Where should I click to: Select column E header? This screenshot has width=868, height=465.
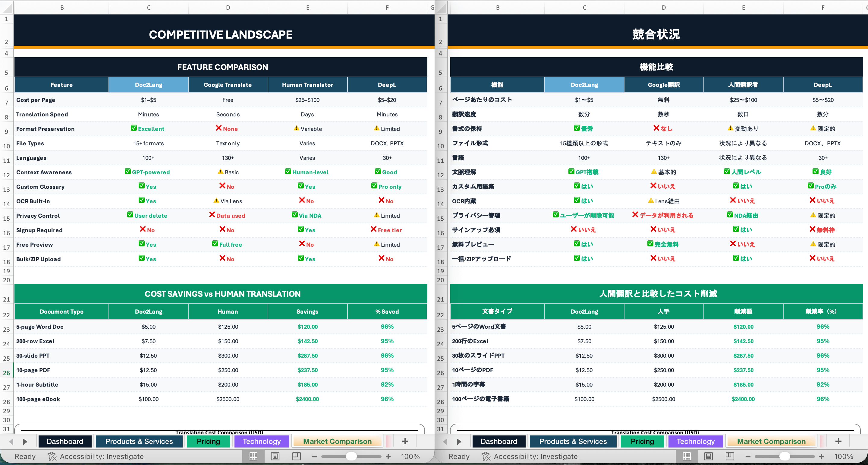click(308, 7)
